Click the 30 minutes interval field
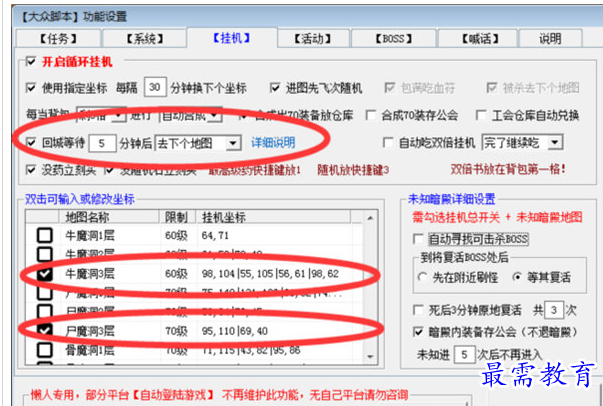 (155, 87)
